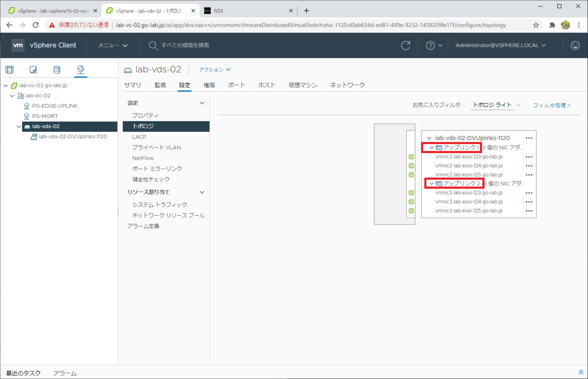Select PG-EDGE-UPLINK port group

[54, 106]
